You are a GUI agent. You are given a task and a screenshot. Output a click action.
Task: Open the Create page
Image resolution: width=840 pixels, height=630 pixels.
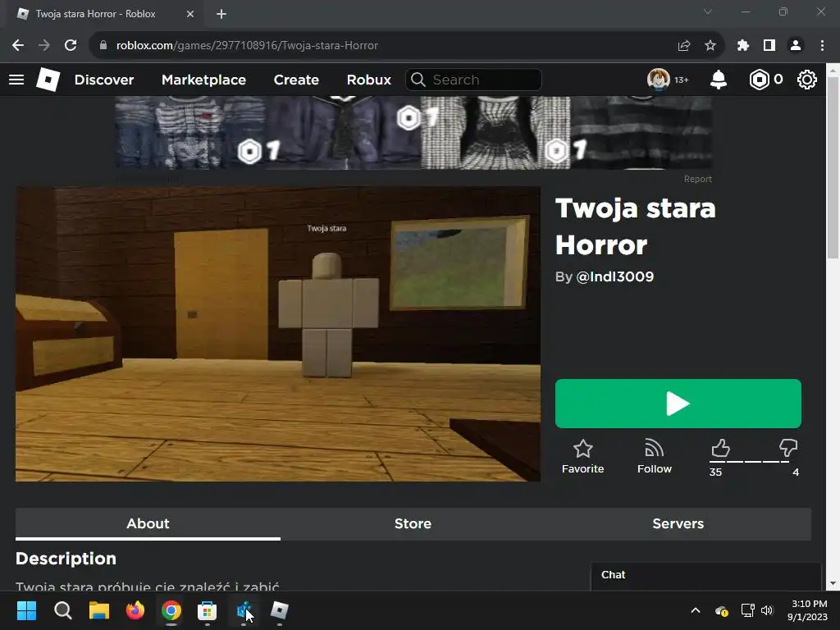click(x=296, y=80)
